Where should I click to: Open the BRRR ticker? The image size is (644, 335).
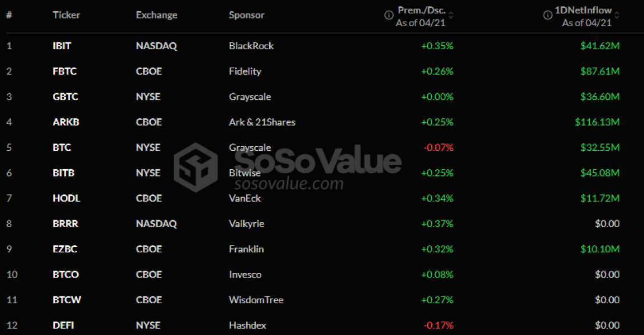pyautogui.click(x=65, y=224)
